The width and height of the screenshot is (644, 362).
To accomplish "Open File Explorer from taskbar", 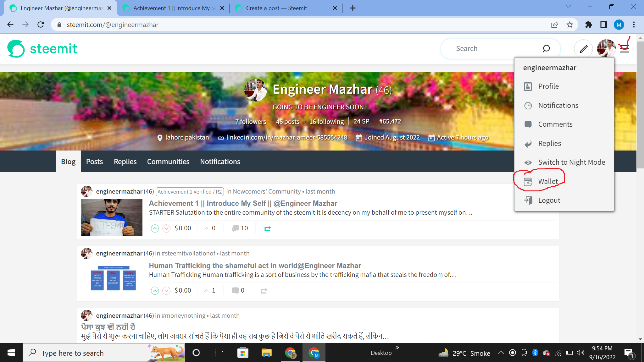I will coord(266,353).
